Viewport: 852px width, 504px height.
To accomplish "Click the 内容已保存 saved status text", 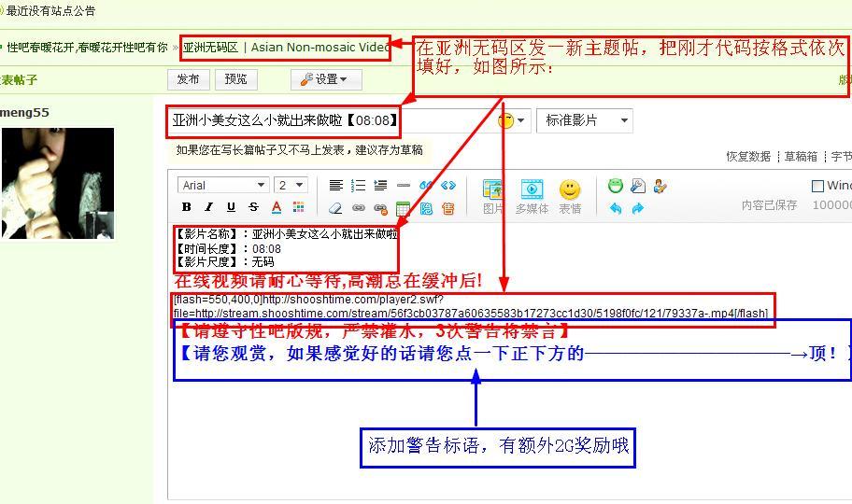I will click(770, 204).
